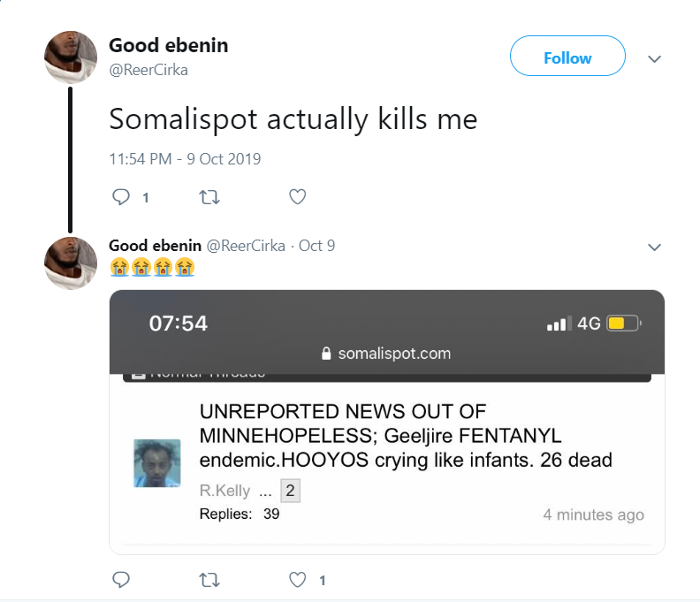Viewport: 700px width, 602px height.
Task: Like the reply tweet with screenshot
Action: pyautogui.click(x=297, y=580)
